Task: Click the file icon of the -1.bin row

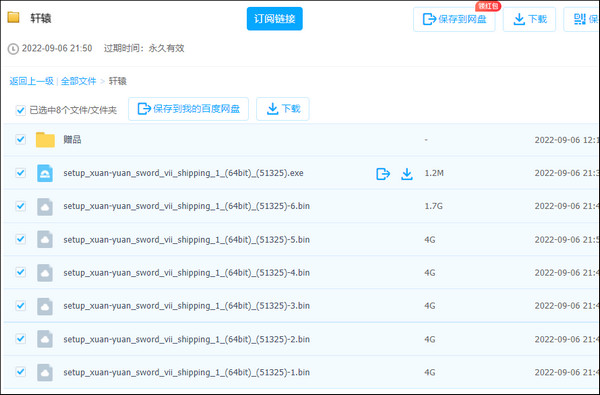Action: [x=45, y=372]
